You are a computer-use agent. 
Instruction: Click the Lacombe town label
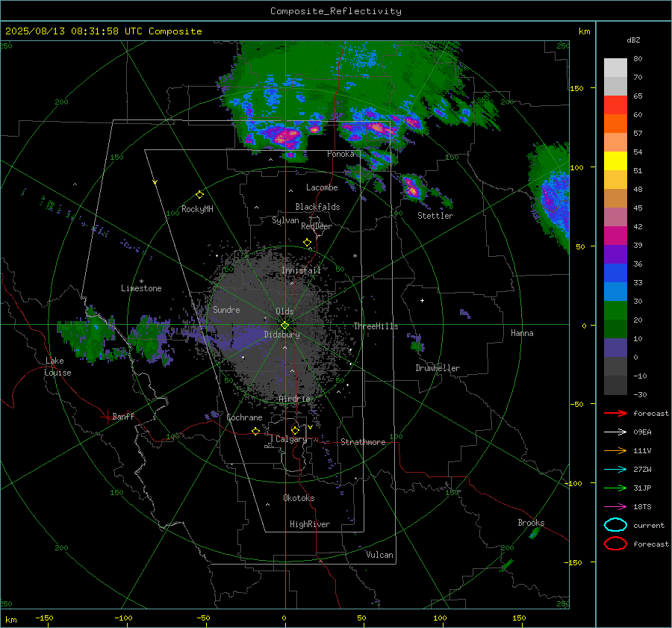322,187
